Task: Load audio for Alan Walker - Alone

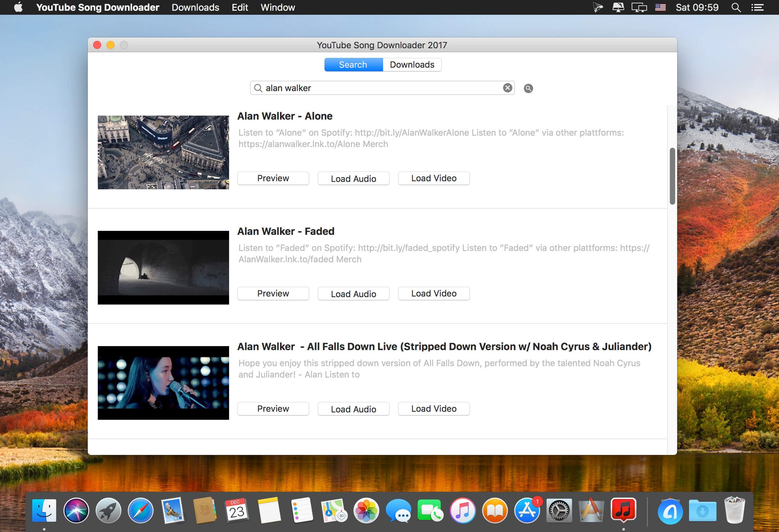Action: (354, 178)
